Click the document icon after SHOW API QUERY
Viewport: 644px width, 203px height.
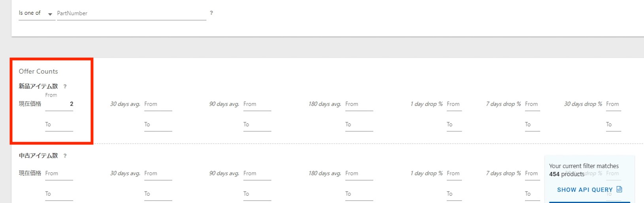click(x=619, y=190)
